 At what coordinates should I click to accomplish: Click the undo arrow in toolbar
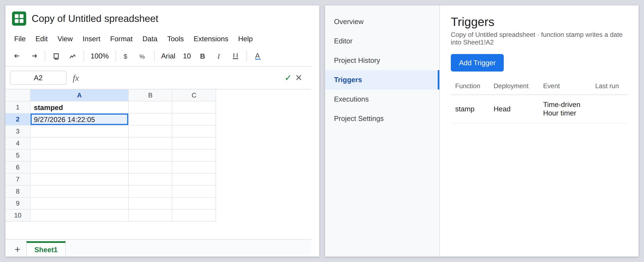click(17, 56)
